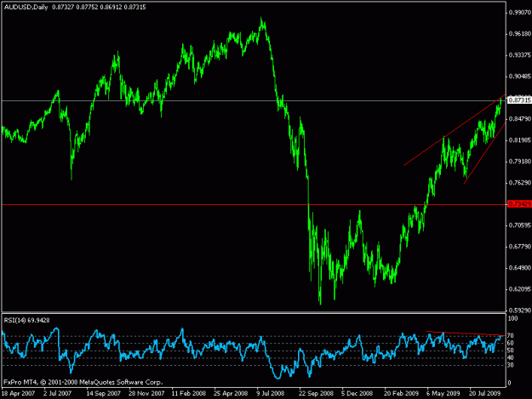Click the 0.59290 price axis label
532x399 pixels.
pos(520,311)
